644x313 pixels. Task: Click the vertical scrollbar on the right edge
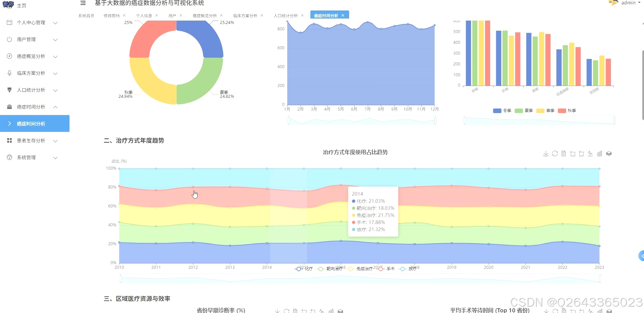click(642, 84)
